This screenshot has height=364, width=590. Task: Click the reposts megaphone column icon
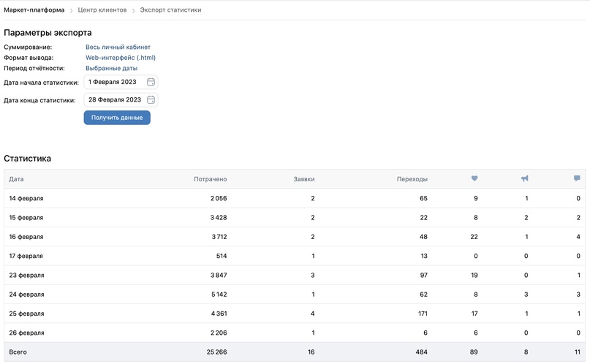pyautogui.click(x=525, y=179)
